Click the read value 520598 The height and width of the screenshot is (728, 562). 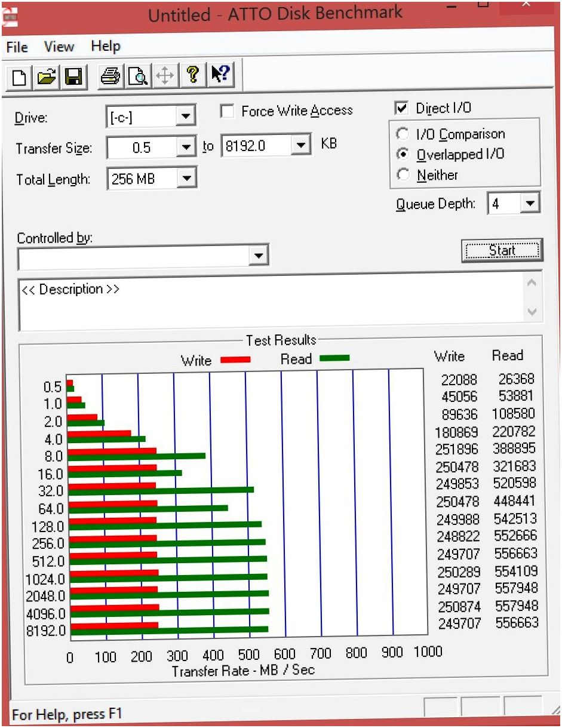[515, 483]
